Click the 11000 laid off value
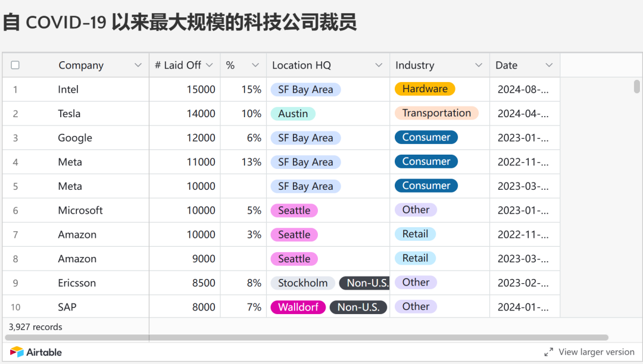The height and width of the screenshot is (364, 643). (201, 162)
